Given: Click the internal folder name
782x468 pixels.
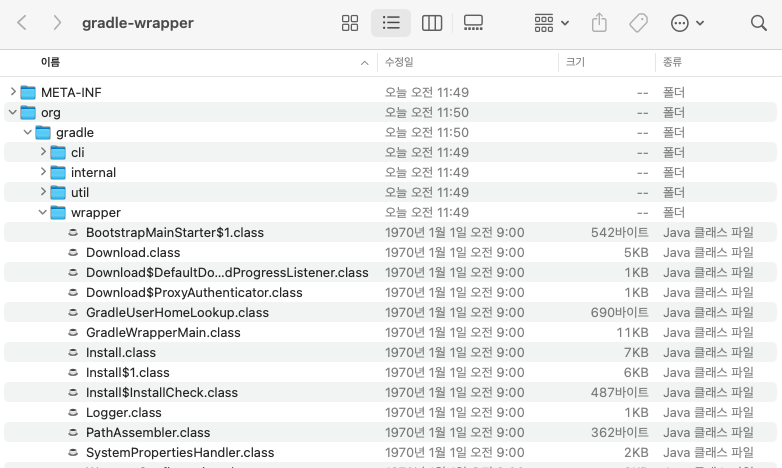Looking at the screenshot, I should (x=93, y=172).
